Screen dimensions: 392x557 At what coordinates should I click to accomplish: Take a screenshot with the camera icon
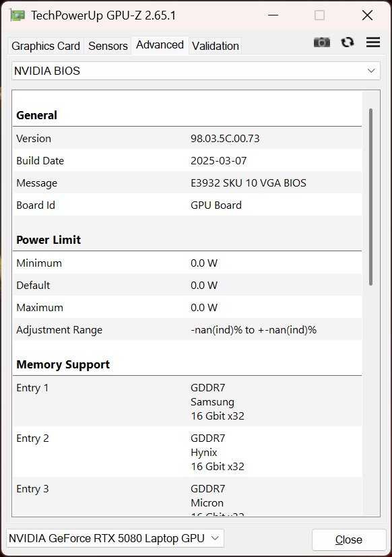coord(322,42)
